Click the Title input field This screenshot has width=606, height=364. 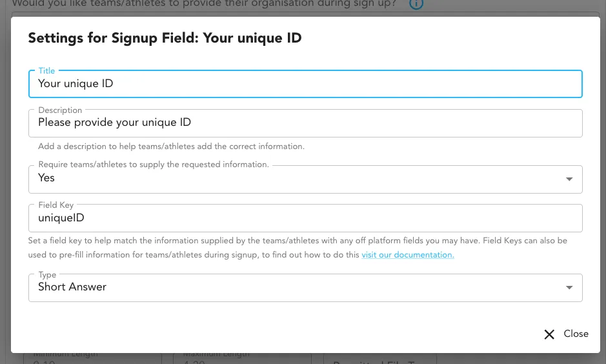(x=305, y=84)
